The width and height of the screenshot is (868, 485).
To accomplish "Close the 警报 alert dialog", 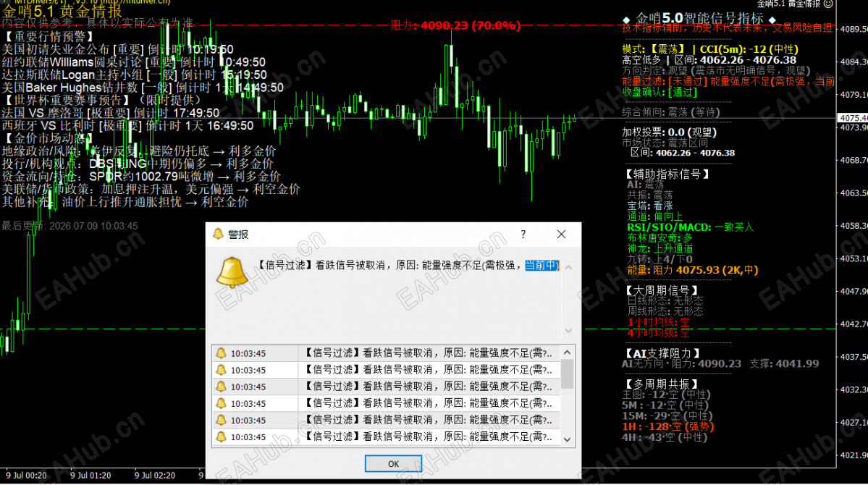I will (x=561, y=235).
